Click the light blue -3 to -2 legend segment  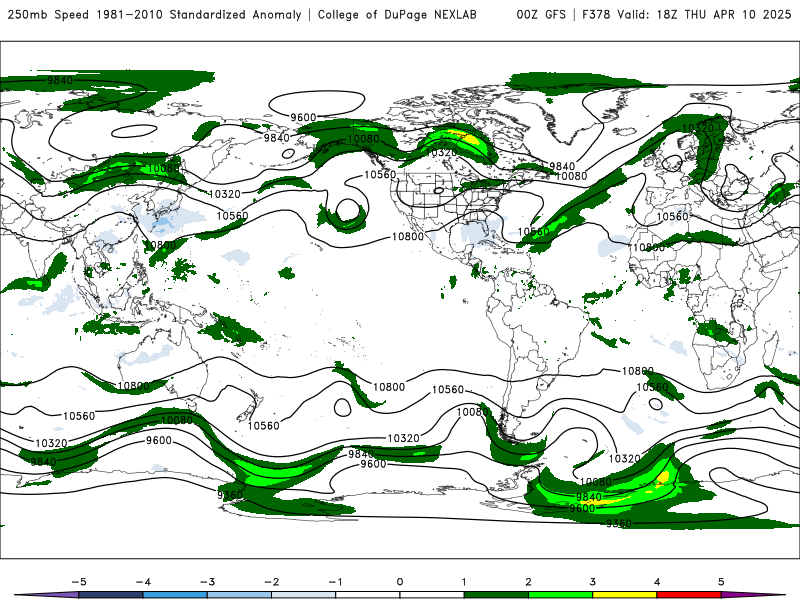[x=239, y=595]
